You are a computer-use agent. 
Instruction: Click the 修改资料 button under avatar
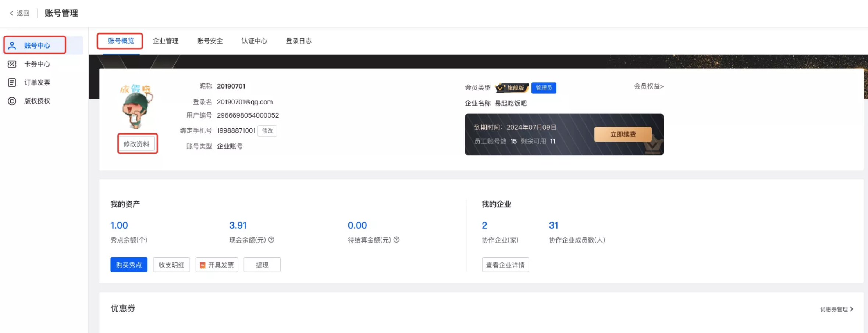[136, 144]
